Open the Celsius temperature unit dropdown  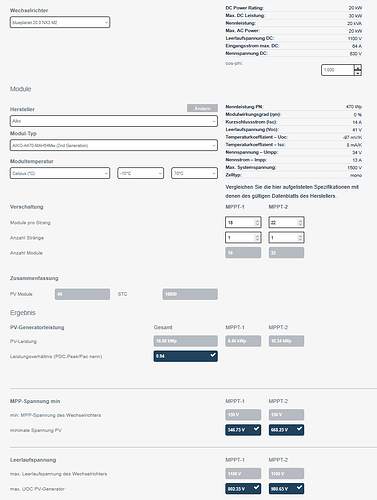point(60,173)
